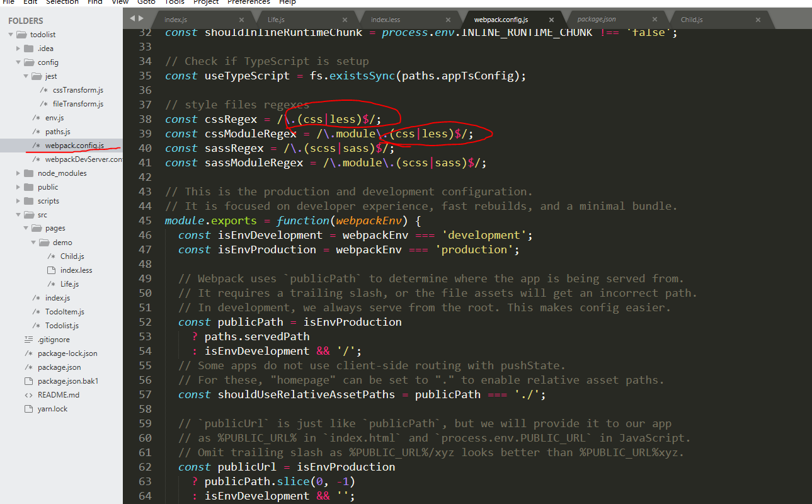Close the Life.js tab
Screen dimensions: 812x504
(x=345, y=20)
